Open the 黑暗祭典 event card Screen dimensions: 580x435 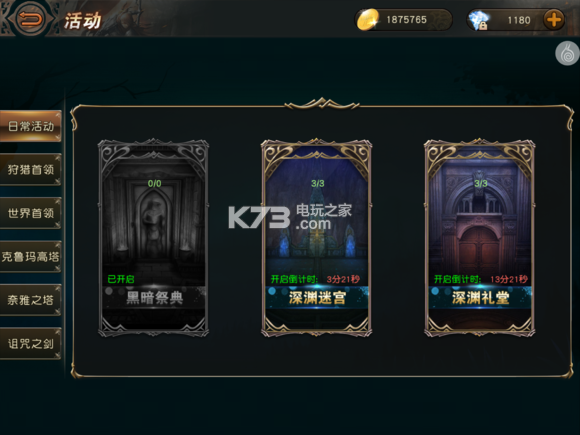pos(154,238)
